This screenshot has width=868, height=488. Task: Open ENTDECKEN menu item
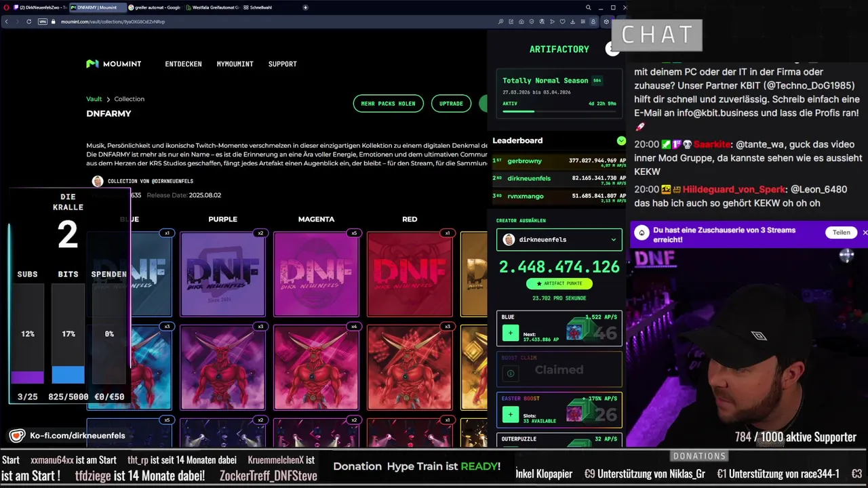(x=183, y=64)
